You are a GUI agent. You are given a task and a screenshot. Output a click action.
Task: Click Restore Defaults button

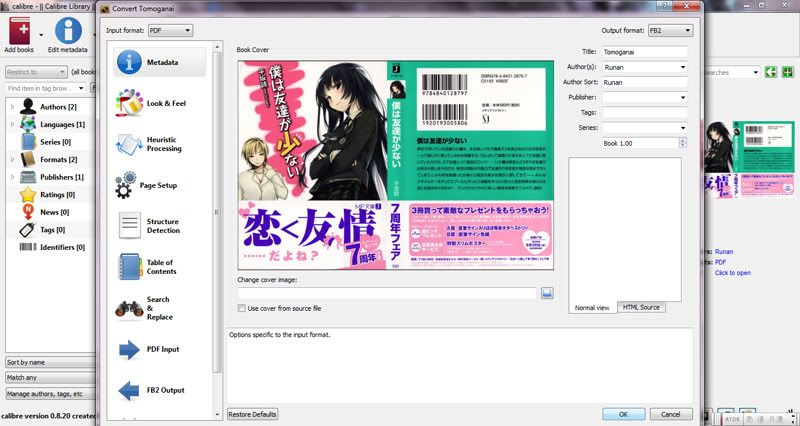[x=252, y=414]
